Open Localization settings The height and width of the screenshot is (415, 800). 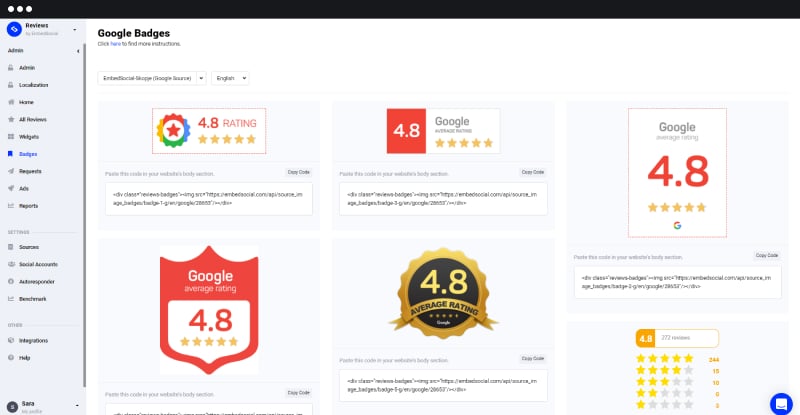[x=34, y=85]
